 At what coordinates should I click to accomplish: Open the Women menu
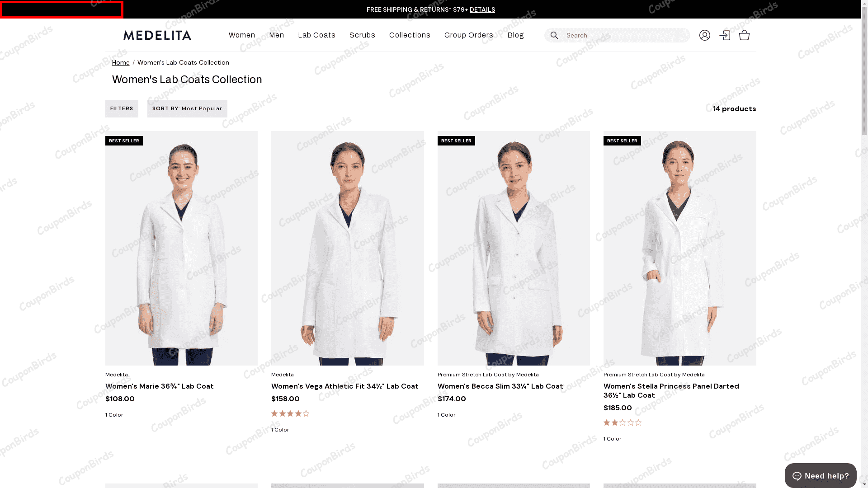pyautogui.click(x=242, y=35)
